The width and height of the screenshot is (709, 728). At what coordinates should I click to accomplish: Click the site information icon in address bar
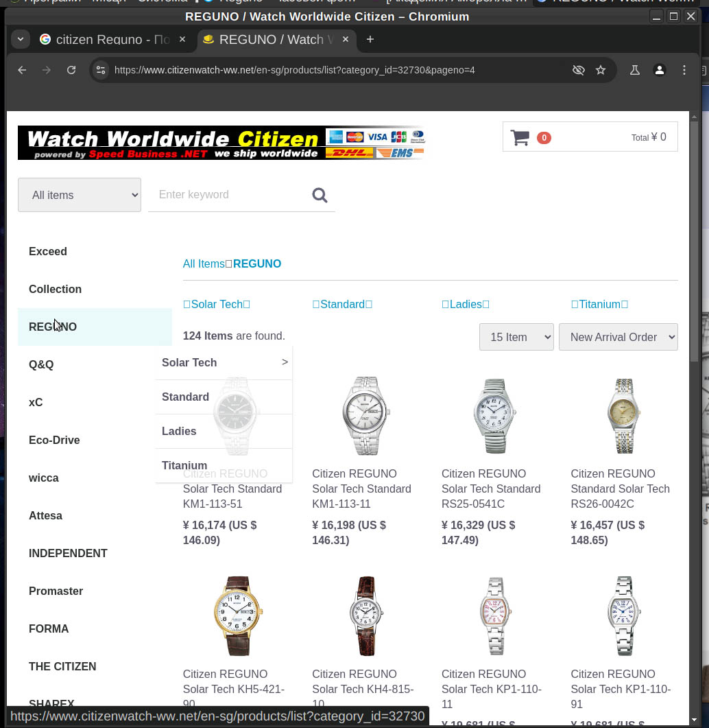click(101, 70)
